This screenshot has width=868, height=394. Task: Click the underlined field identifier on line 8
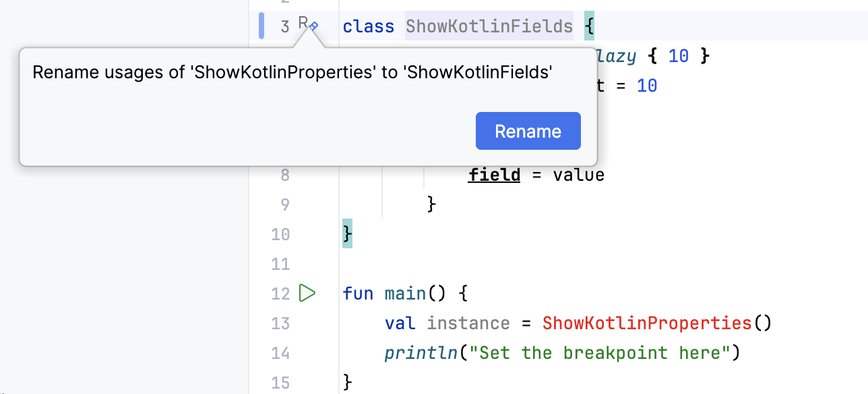[494, 174]
